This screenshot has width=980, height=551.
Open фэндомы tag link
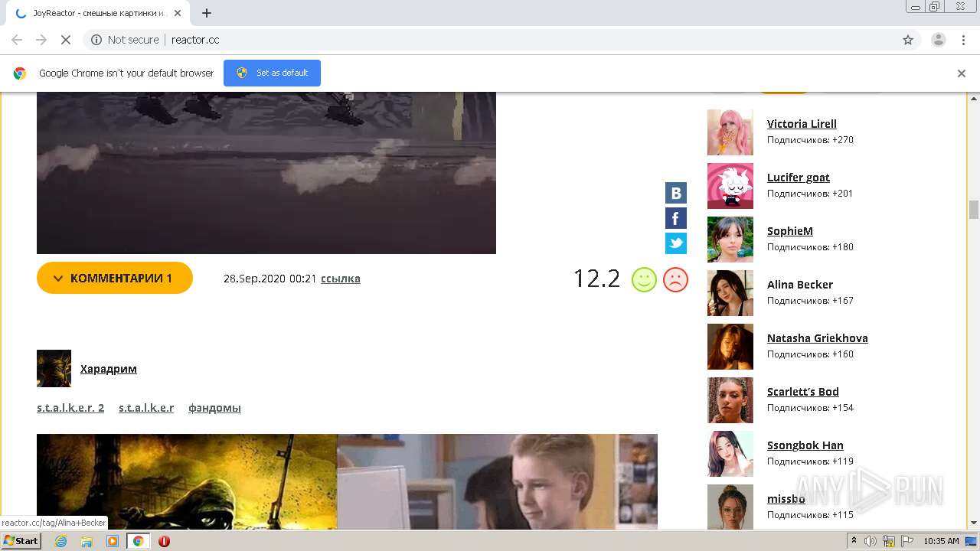[x=214, y=408]
